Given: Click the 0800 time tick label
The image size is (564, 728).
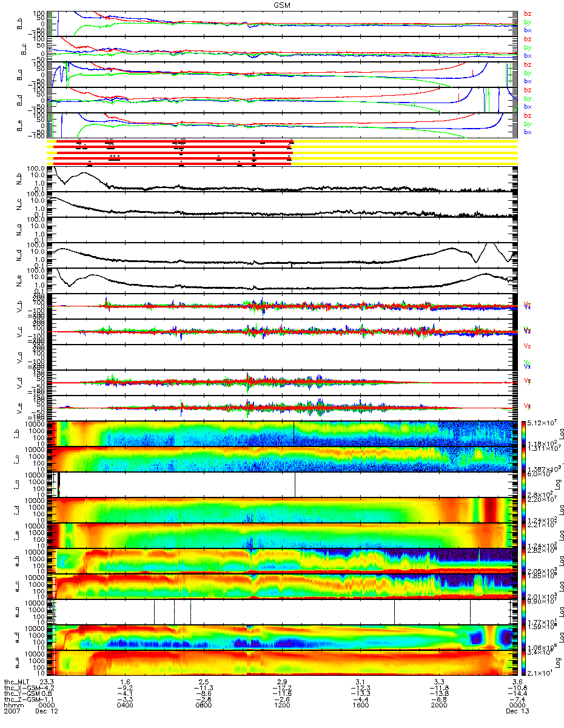Looking at the screenshot, I should tap(203, 707).
